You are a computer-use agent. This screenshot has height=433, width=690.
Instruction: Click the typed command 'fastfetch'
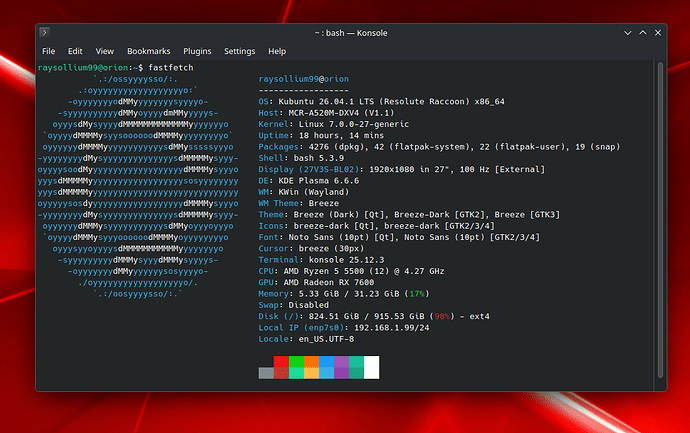pyautogui.click(x=171, y=68)
